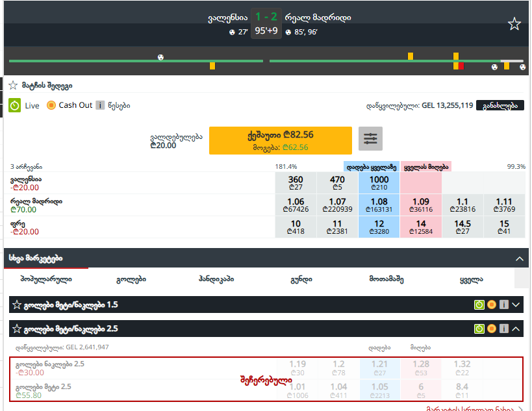The width and height of the screenshot is (532, 411).
Task: Open the cash out settings sliders icon
Action: 370,138
